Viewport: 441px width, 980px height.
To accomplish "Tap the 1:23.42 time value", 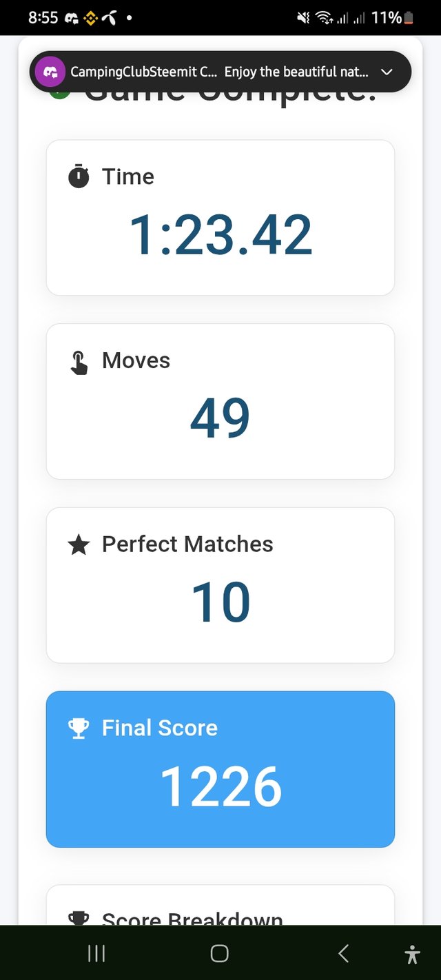I will click(220, 235).
